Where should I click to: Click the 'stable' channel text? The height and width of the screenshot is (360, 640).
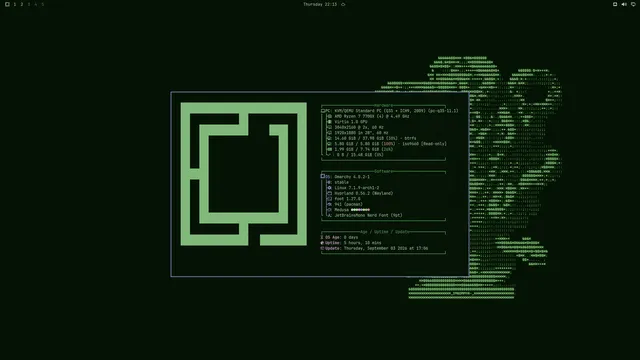coord(341,182)
